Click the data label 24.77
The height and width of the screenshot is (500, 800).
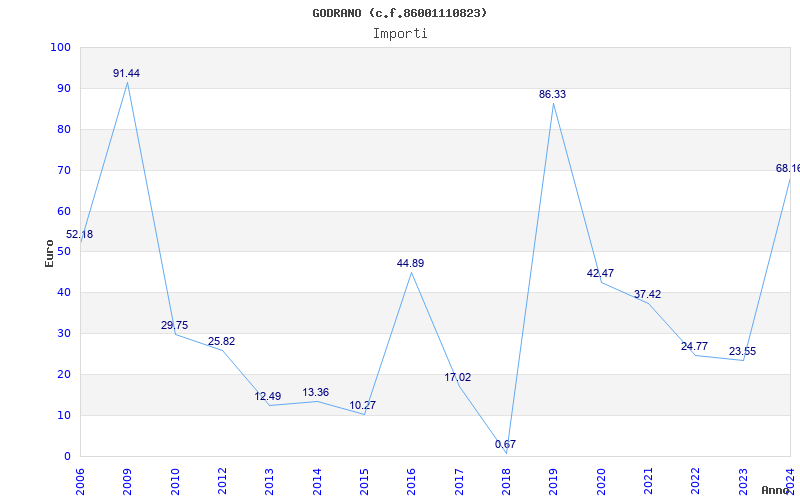click(x=694, y=346)
